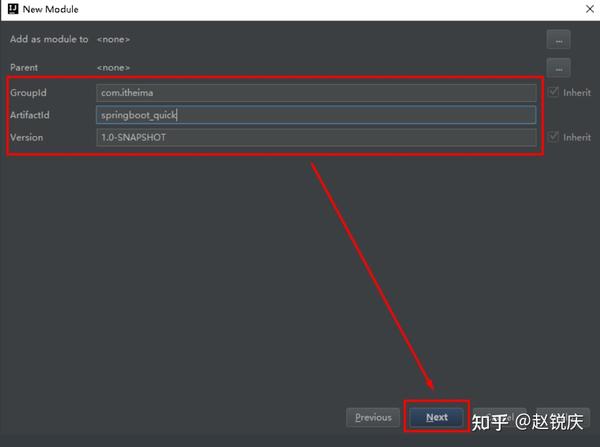Click <none> value beside Parent

(113, 68)
